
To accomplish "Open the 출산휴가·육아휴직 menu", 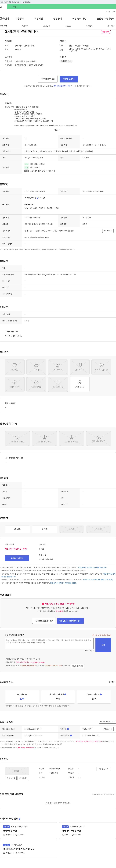I will coord(105,18).
